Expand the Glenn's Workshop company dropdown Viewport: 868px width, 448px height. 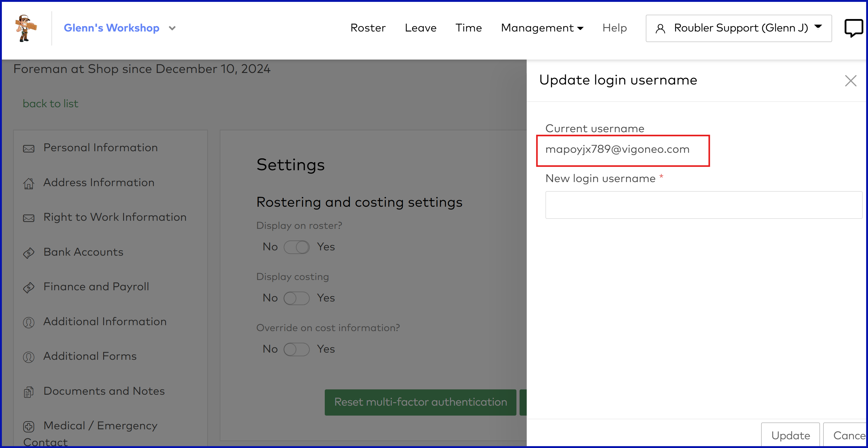click(x=172, y=28)
